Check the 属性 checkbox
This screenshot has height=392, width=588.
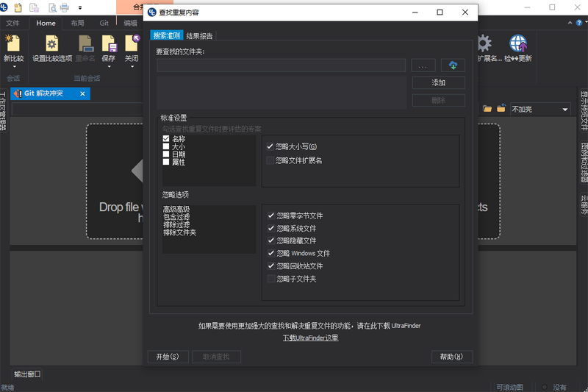166,162
